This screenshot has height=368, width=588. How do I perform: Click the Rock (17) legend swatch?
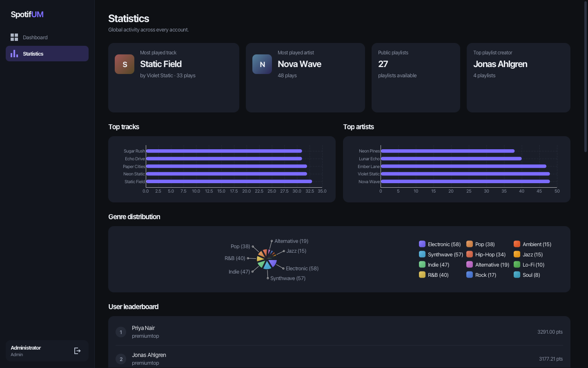470,275
